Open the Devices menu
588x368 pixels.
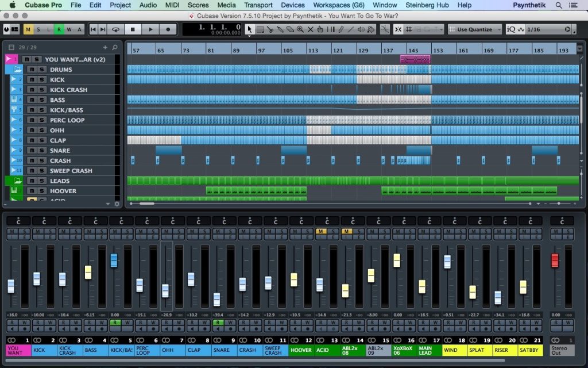pyautogui.click(x=292, y=5)
